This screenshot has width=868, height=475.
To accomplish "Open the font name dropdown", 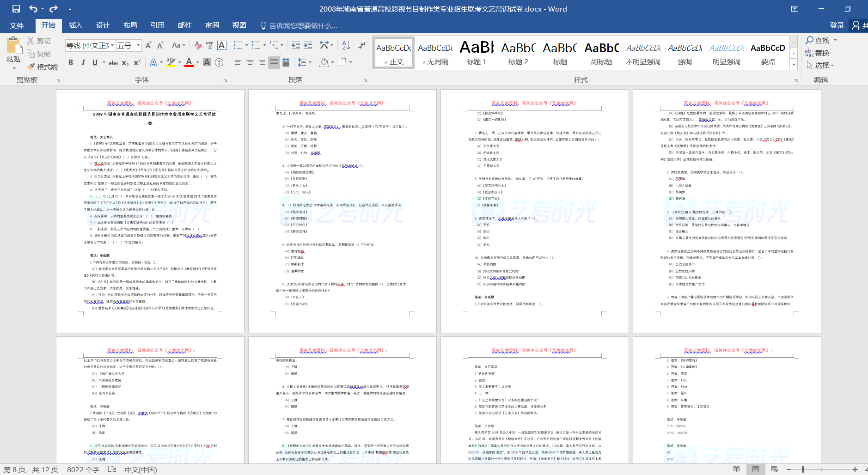I will click(112, 45).
